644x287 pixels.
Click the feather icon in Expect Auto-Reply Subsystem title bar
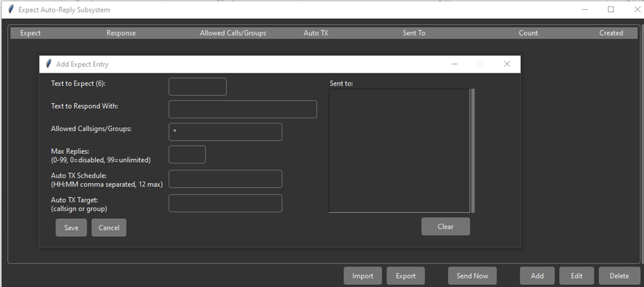tap(11, 9)
